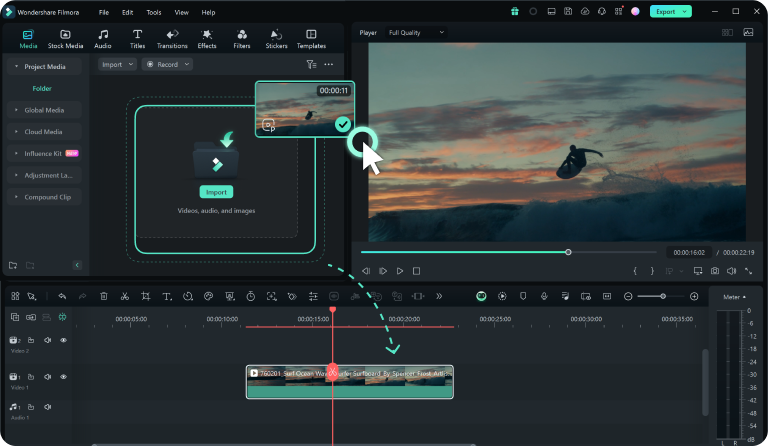Click the player volume speaker icon
768x446 pixels.
[x=731, y=271]
